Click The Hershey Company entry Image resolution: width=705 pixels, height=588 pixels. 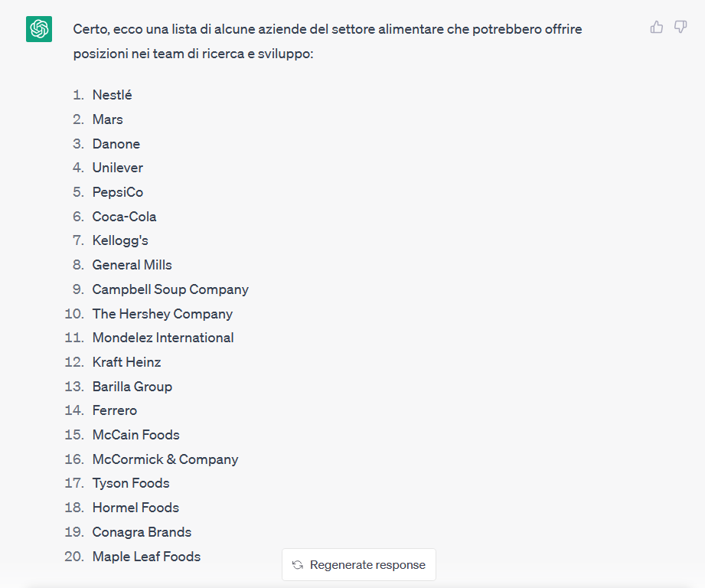[x=162, y=314]
